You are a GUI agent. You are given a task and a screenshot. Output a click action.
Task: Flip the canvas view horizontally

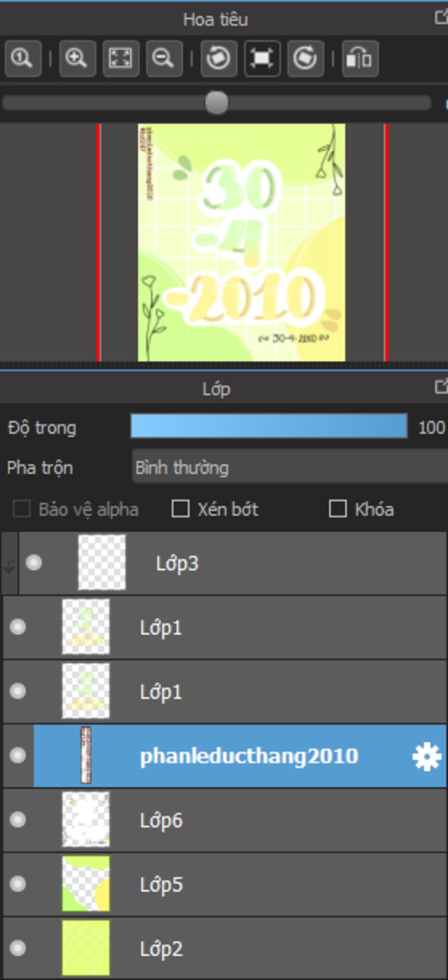pos(360,58)
